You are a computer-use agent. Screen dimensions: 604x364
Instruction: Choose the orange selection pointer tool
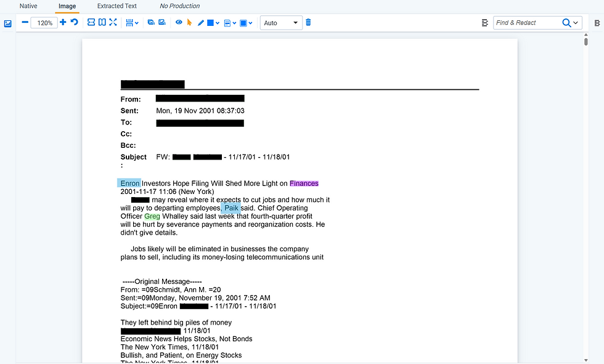189,22
